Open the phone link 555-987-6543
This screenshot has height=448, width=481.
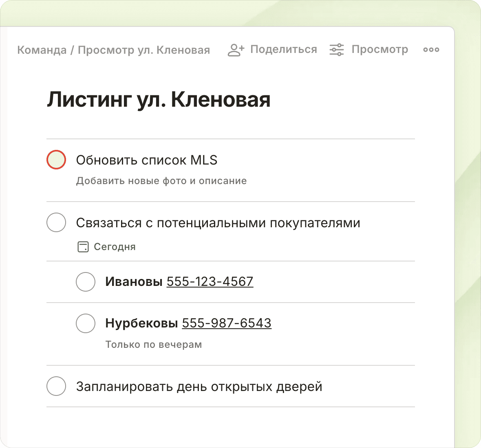point(227,323)
